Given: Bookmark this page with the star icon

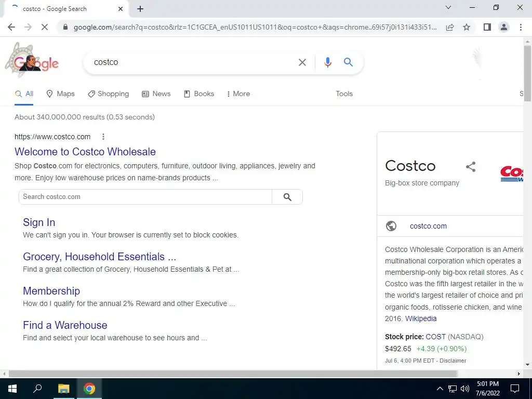Looking at the screenshot, I should pyautogui.click(x=467, y=27).
